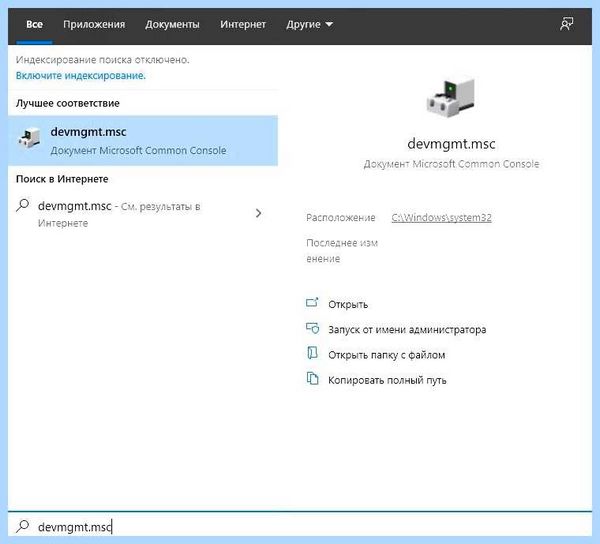
Task: Click the open file location folder icon
Action: pos(312,353)
